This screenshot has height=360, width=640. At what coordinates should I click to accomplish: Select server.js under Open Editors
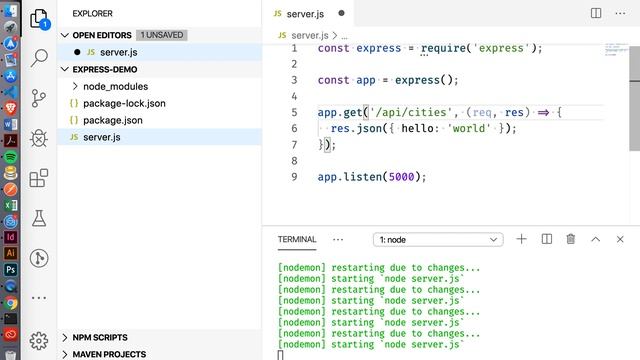(159, 52)
